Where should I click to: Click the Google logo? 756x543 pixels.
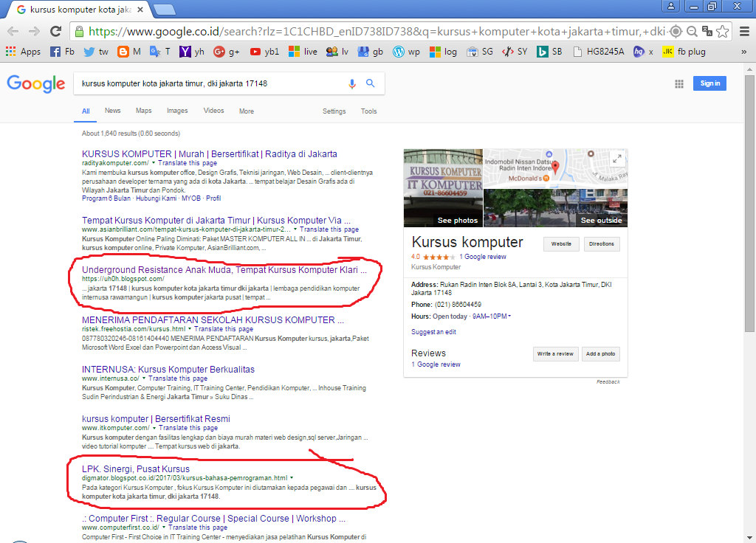36,84
